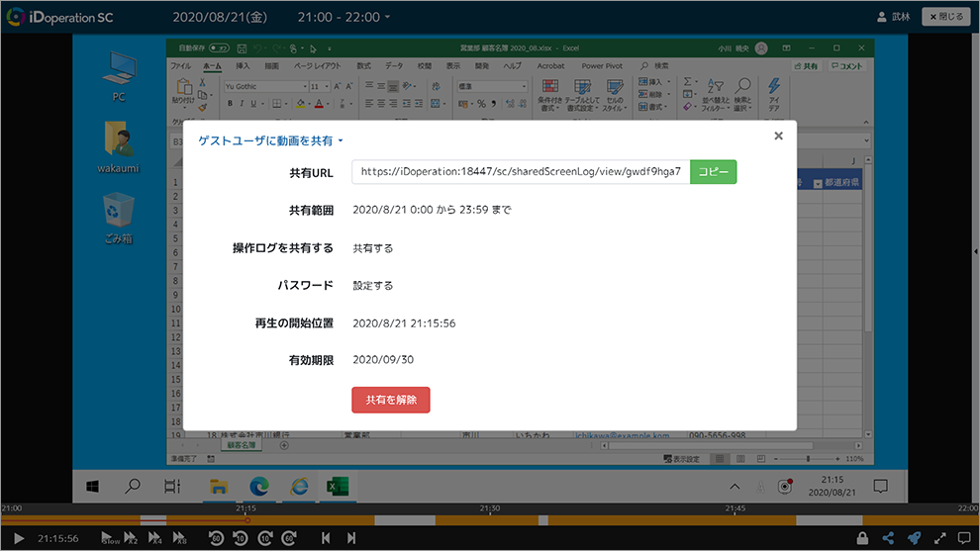Open the ファイル tab in recorded Excel
This screenshot has height=551, width=980.
tap(180, 65)
